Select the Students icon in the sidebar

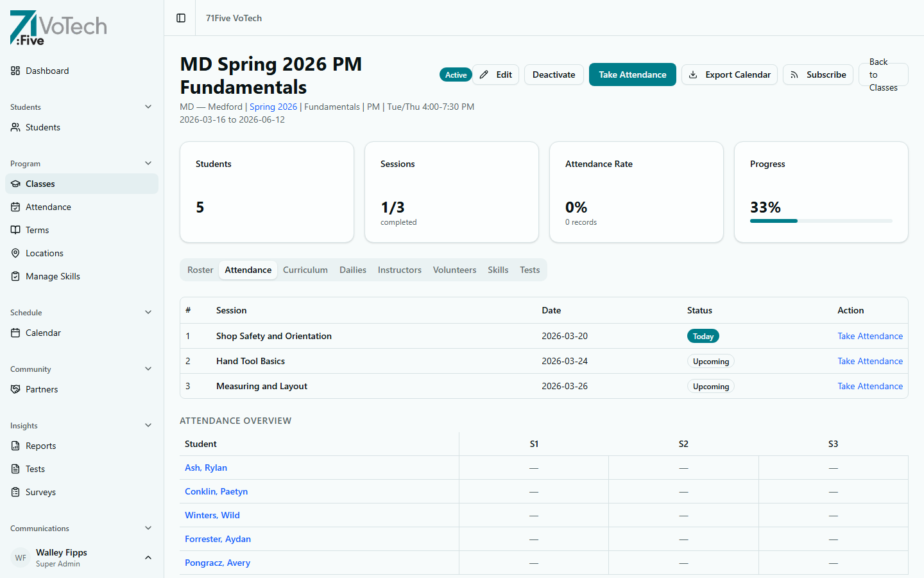point(42,127)
